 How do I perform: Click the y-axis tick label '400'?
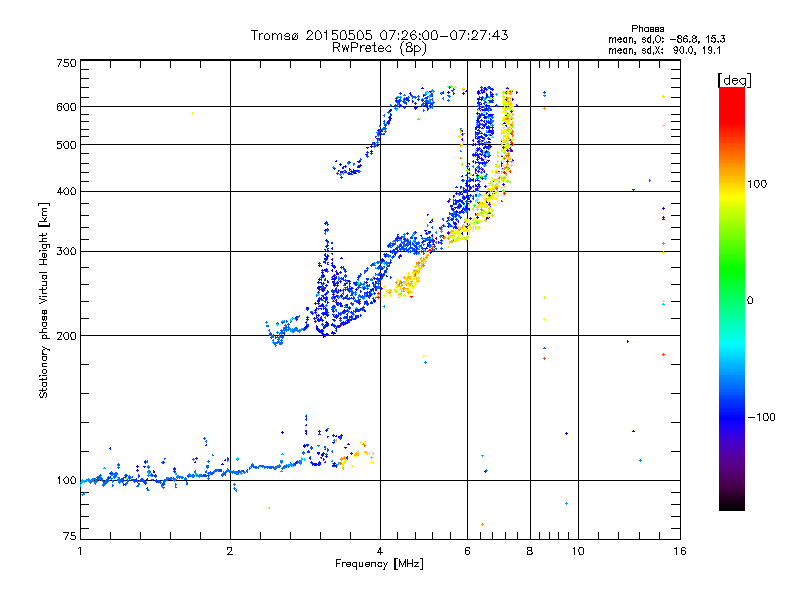coord(66,192)
